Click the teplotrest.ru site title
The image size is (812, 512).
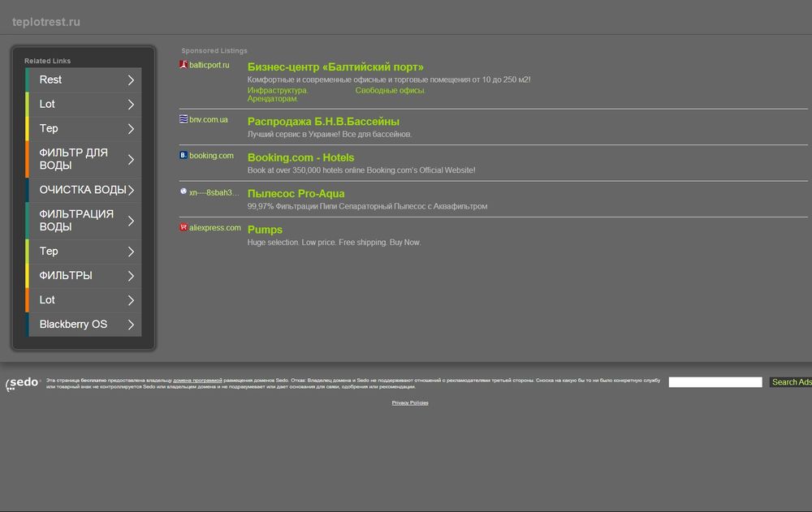(x=46, y=22)
